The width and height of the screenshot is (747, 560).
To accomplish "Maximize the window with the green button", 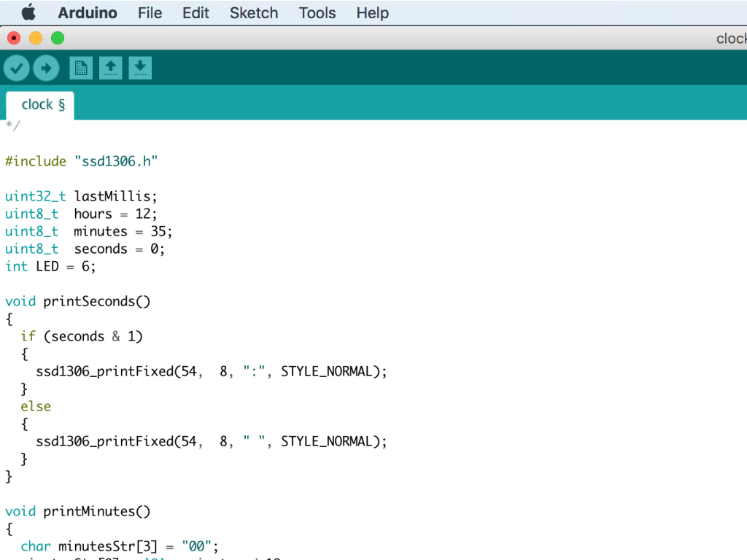I will 58,38.
